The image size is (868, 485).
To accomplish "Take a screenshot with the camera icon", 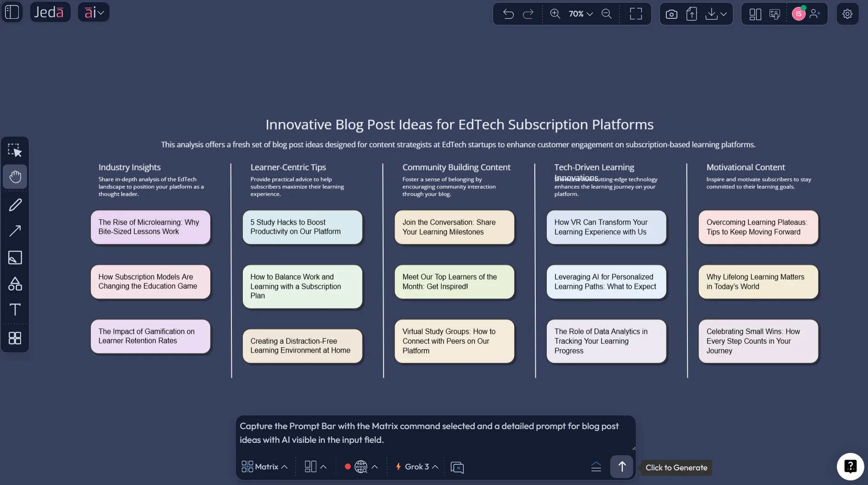I will [671, 14].
